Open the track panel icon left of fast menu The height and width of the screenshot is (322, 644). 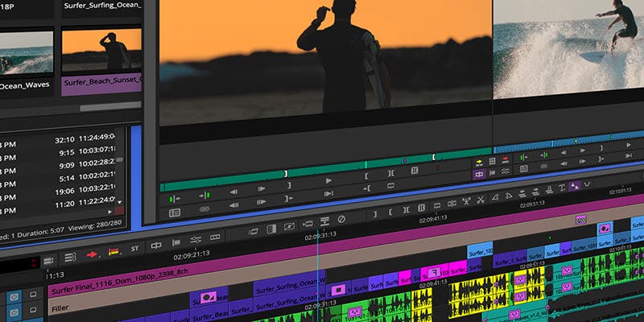[x=48, y=259]
